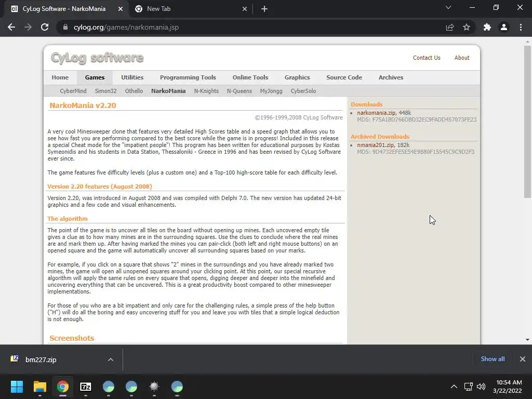Screen dimensions: 532x399
Task: Go back to the previous page
Action: (11, 27)
